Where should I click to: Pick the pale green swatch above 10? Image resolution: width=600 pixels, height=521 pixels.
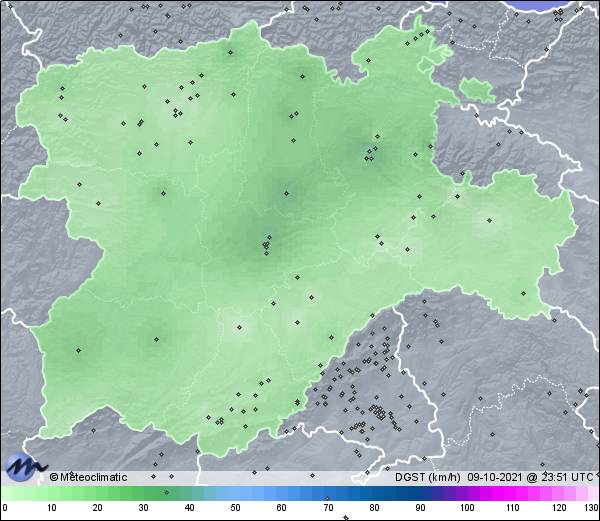click(x=52, y=494)
